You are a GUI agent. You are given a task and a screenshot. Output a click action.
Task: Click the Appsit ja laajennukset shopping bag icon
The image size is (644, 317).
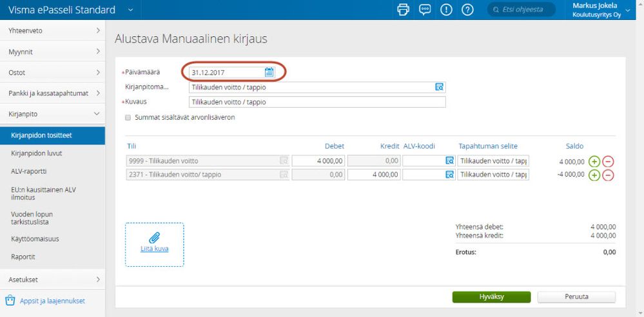10,301
